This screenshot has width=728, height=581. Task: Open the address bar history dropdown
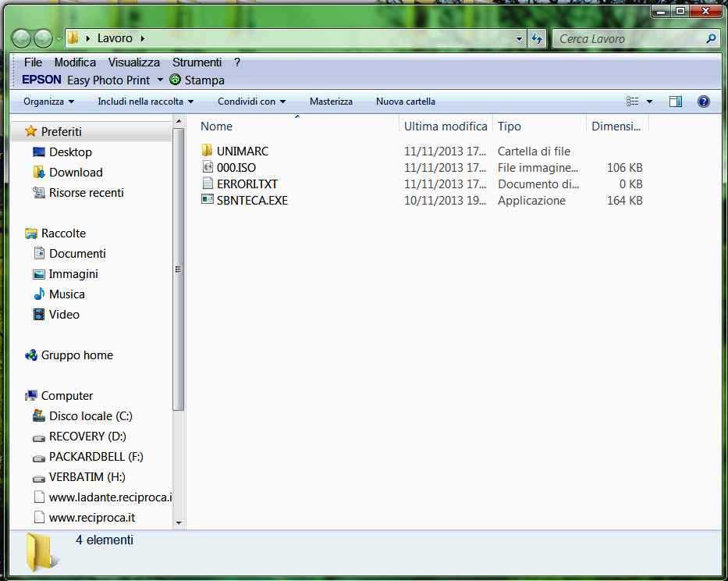point(519,39)
